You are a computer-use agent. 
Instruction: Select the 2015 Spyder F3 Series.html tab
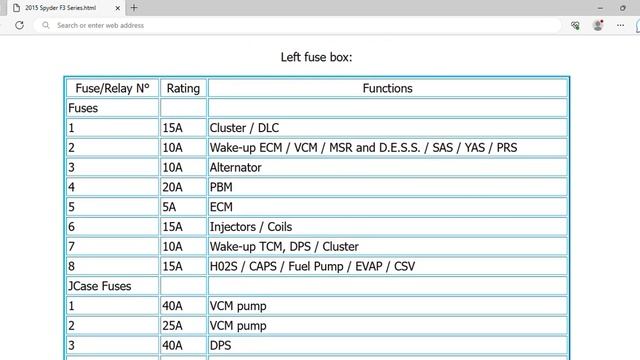(66, 8)
